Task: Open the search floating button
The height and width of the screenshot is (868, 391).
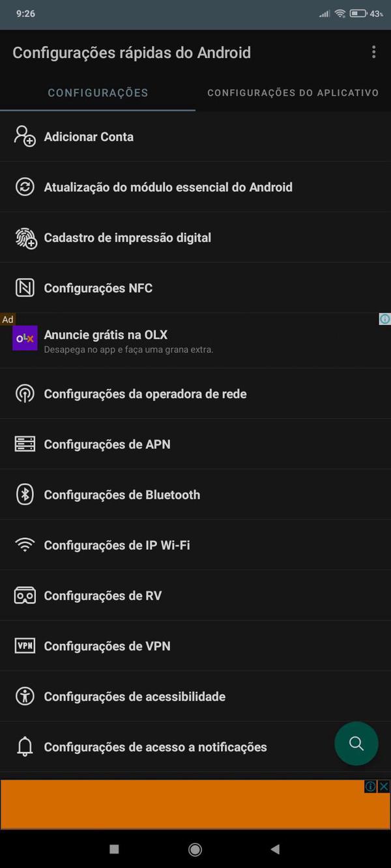Action: coord(356,744)
